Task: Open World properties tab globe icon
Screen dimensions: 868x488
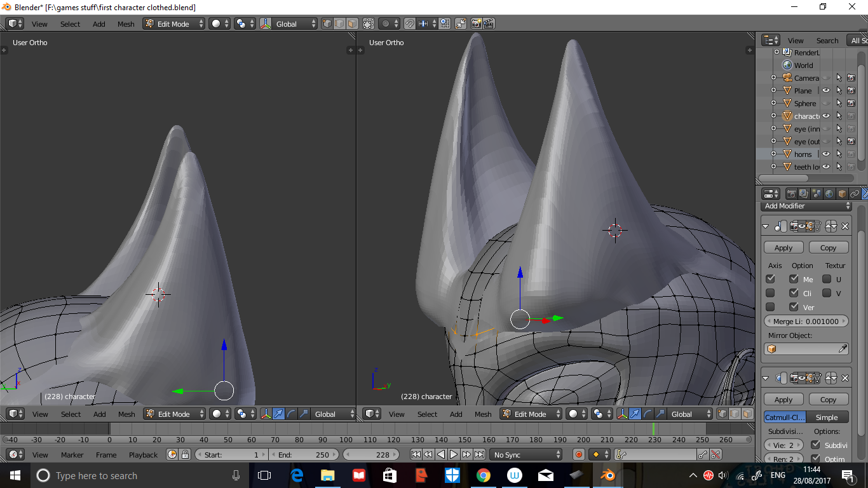Action: pyautogui.click(x=829, y=194)
